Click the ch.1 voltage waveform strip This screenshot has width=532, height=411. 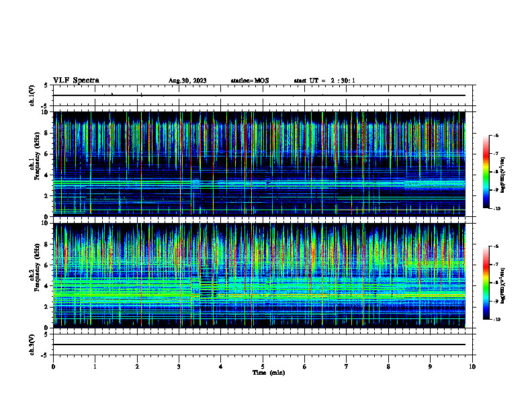click(x=263, y=95)
